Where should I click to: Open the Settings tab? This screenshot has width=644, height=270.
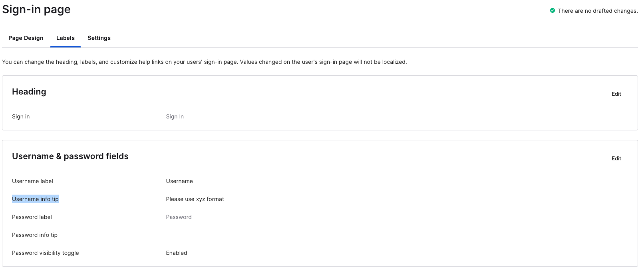coord(99,38)
